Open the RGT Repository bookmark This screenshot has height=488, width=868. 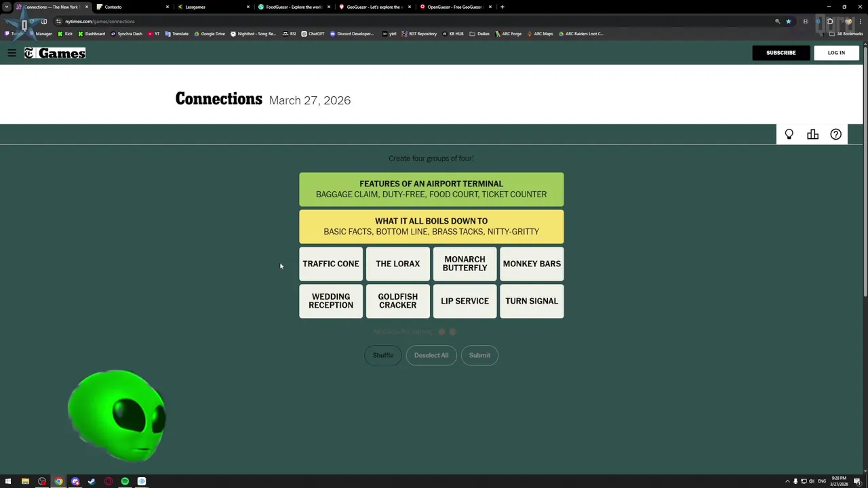[419, 33]
